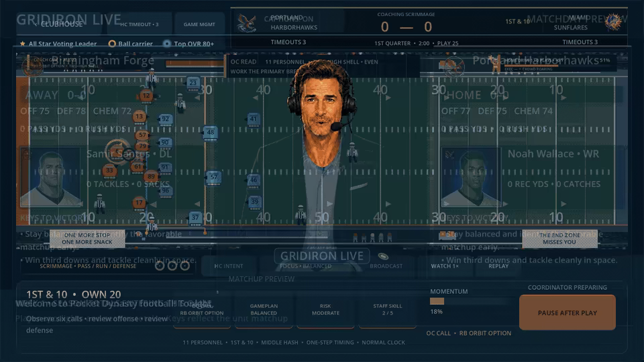Open Noah Wallace player portrait
Image resolution: width=644 pixels, height=362 pixels.
click(472, 177)
